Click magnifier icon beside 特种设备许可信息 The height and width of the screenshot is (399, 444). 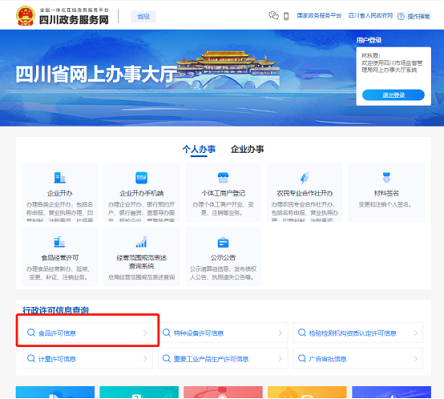pyautogui.click(x=166, y=332)
